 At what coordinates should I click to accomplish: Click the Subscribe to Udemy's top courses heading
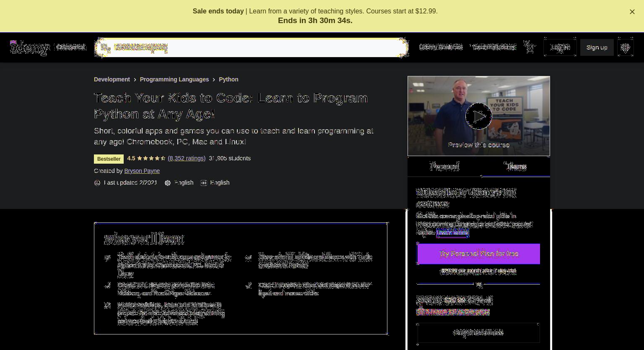[466, 198]
